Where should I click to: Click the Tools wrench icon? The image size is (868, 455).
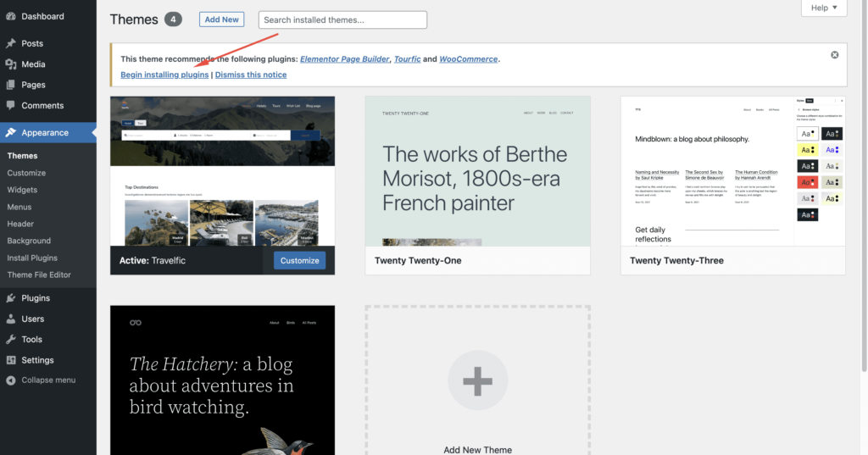10,339
